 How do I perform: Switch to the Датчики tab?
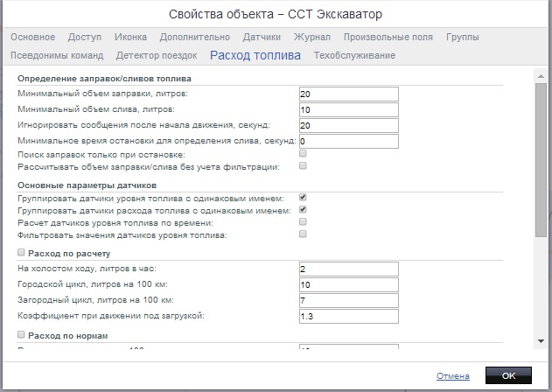[262, 38]
